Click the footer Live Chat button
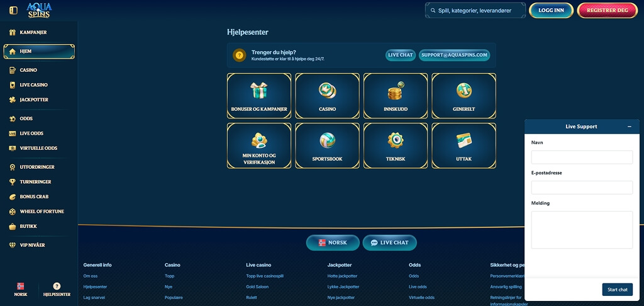This screenshot has width=644, height=306. 389,242
